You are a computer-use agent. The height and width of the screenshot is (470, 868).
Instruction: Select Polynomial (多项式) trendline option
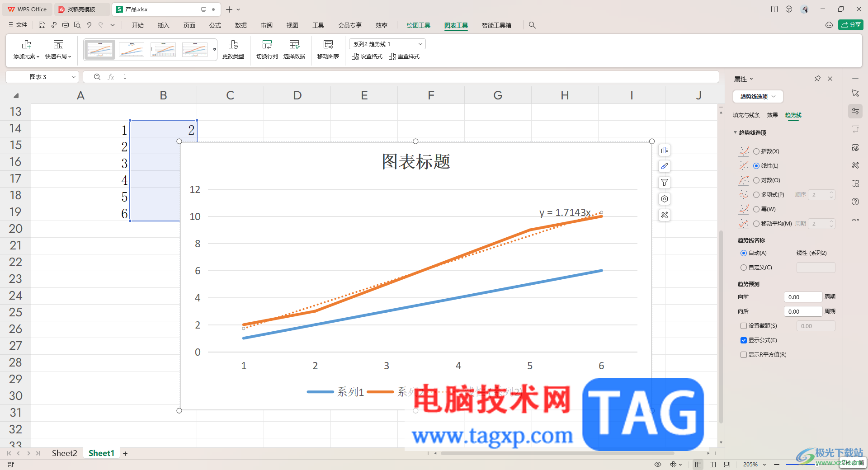(756, 195)
